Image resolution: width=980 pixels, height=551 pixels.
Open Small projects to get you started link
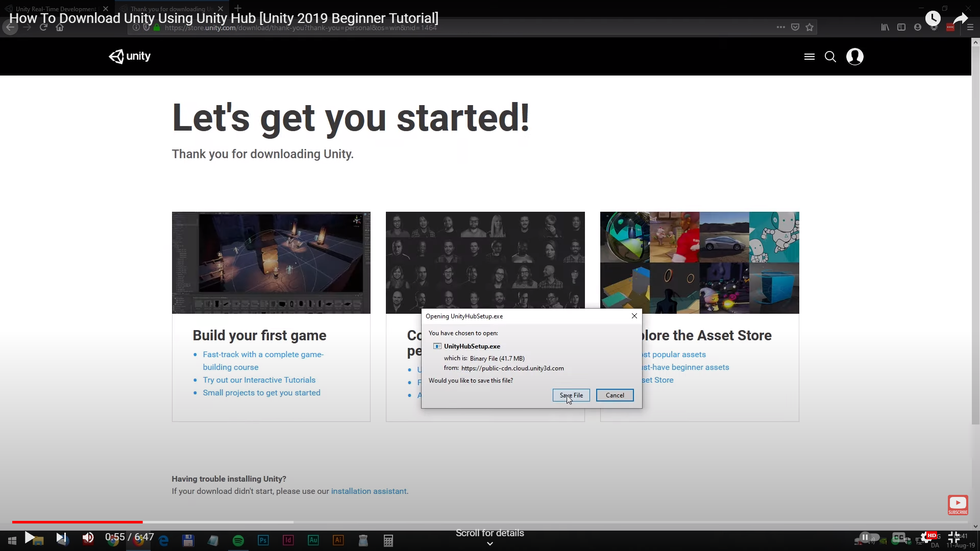[261, 393]
